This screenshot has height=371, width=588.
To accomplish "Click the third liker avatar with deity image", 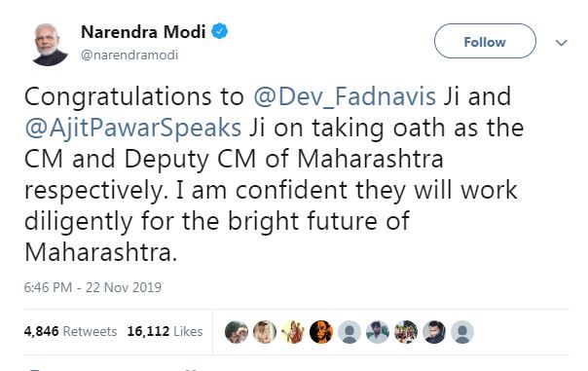I will pos(293,332).
